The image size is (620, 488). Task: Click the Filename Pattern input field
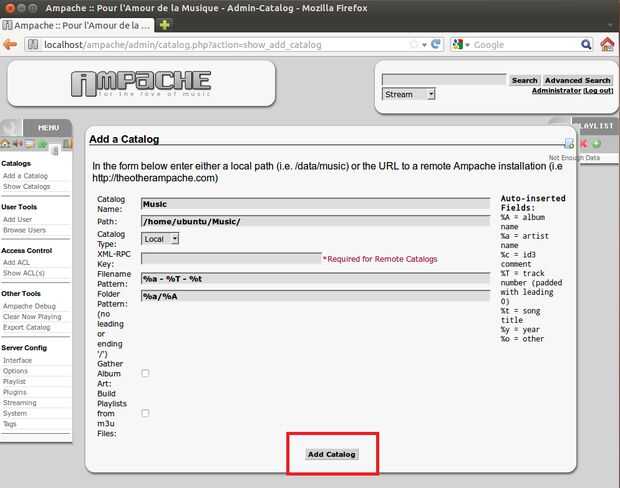[x=315, y=278]
